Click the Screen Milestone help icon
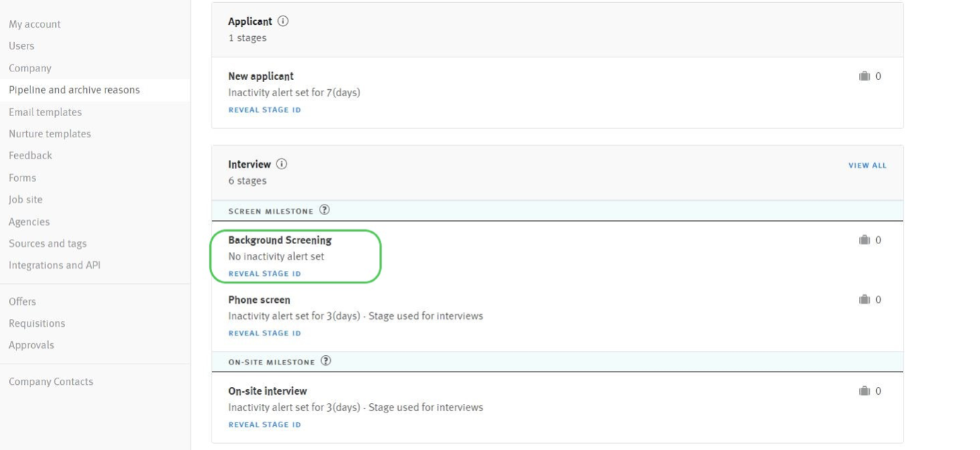This screenshot has height=450, width=980. point(325,210)
